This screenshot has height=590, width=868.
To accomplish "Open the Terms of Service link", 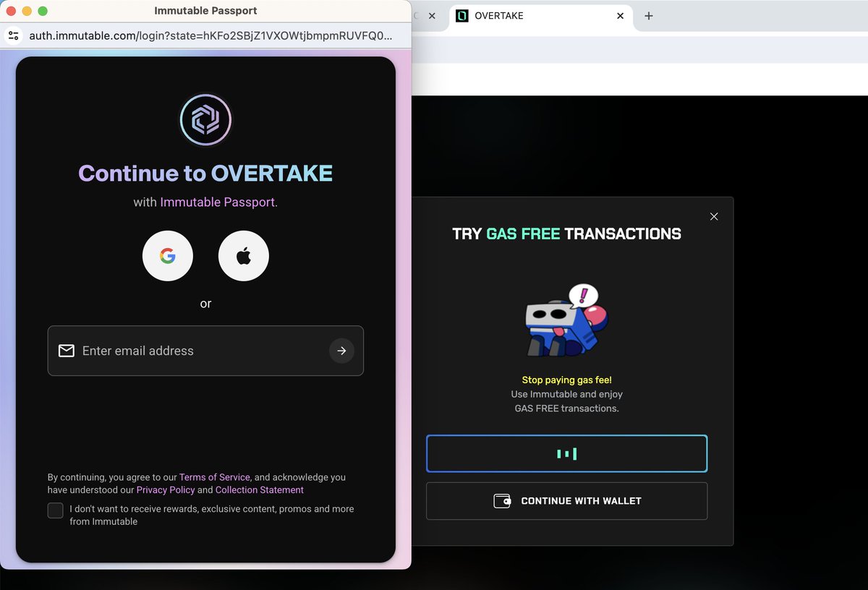I will point(215,477).
